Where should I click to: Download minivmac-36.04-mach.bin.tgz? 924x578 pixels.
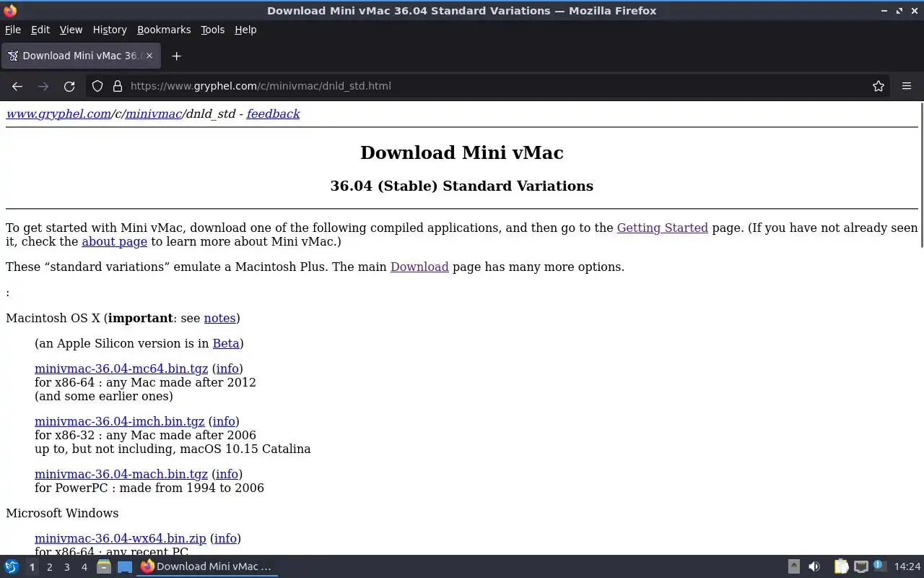tap(121, 474)
